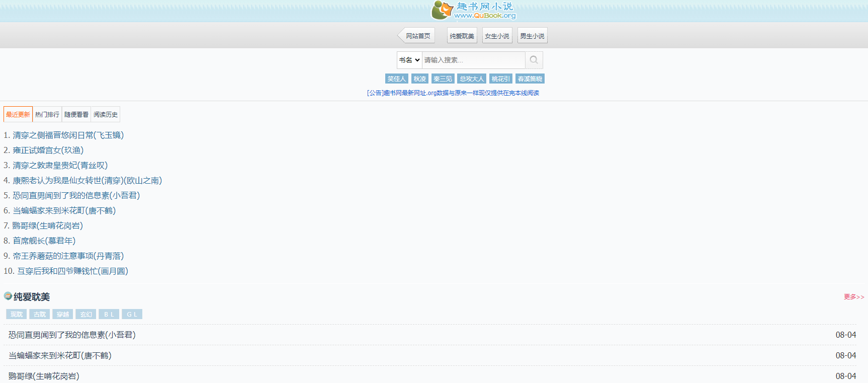This screenshot has width=868, height=383.
Task: Filter by the 穿越 genre tag
Action: [63, 314]
